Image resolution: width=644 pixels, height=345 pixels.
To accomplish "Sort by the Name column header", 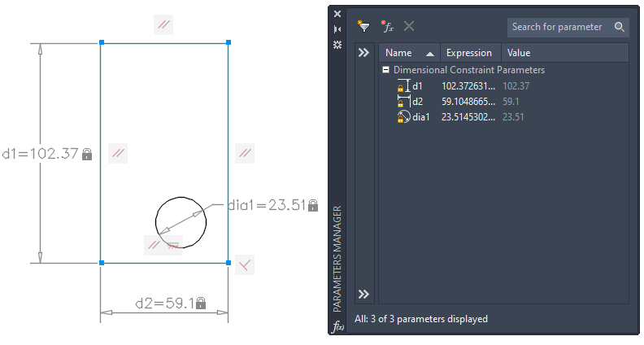I will (410, 53).
